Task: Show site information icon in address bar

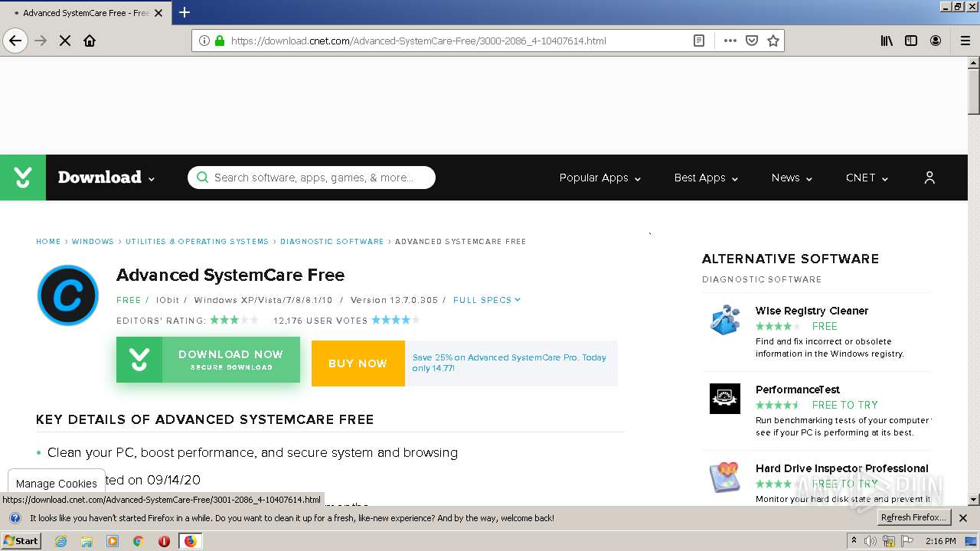Action: 204,41
